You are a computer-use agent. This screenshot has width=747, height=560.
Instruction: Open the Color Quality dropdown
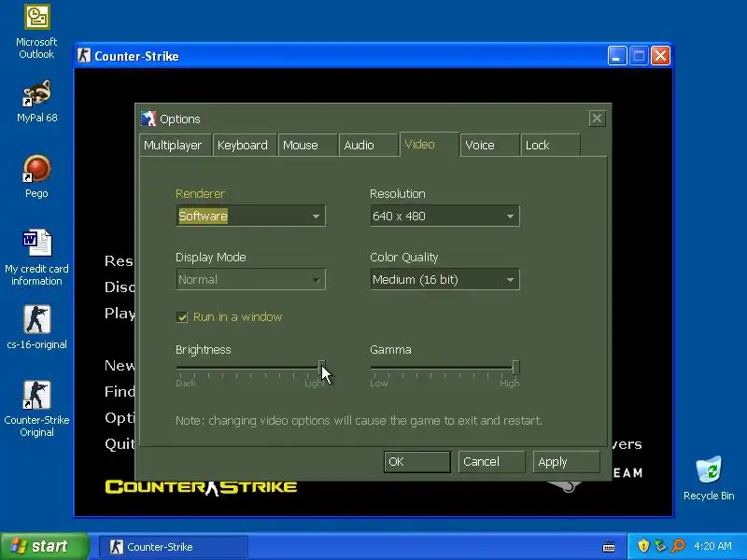(x=444, y=279)
